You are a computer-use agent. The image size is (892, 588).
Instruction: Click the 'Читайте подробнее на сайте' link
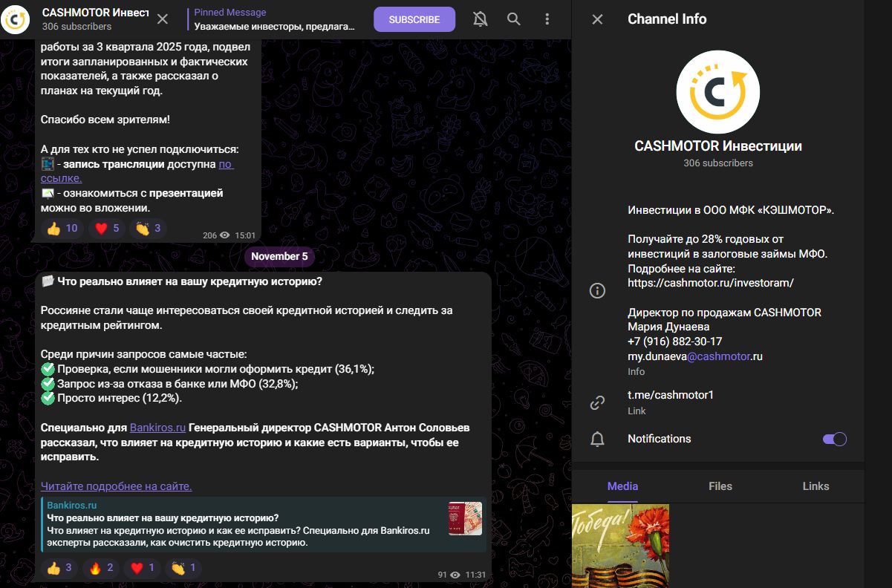click(116, 485)
